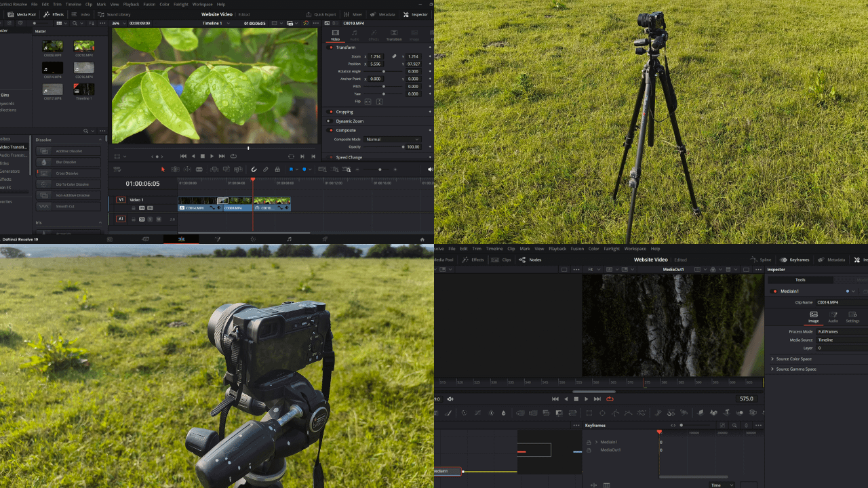868x488 pixels.
Task: Click the blue flag icon in timeline toolbar
Action: (x=291, y=169)
